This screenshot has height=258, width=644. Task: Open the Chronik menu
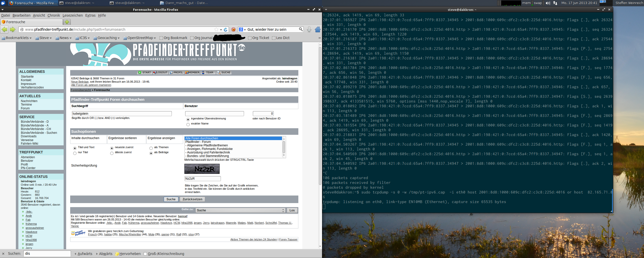coord(54,15)
